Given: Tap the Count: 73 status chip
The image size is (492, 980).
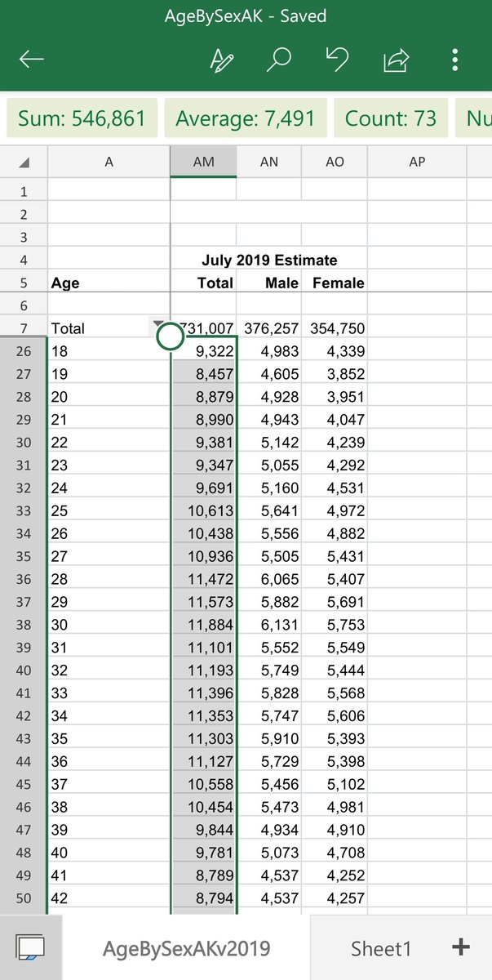Looking at the screenshot, I should pyautogui.click(x=391, y=118).
